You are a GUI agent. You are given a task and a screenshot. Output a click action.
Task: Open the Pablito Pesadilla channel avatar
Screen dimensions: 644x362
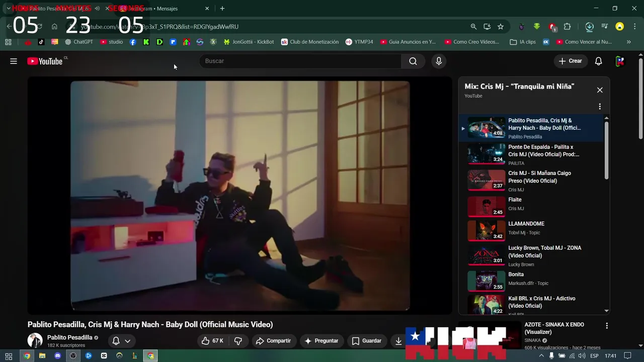click(x=35, y=340)
